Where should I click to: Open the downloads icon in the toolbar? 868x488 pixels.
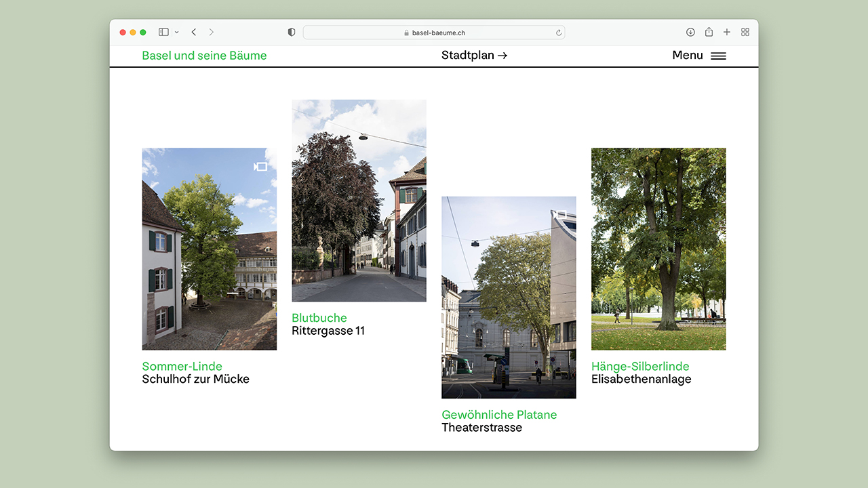(690, 32)
